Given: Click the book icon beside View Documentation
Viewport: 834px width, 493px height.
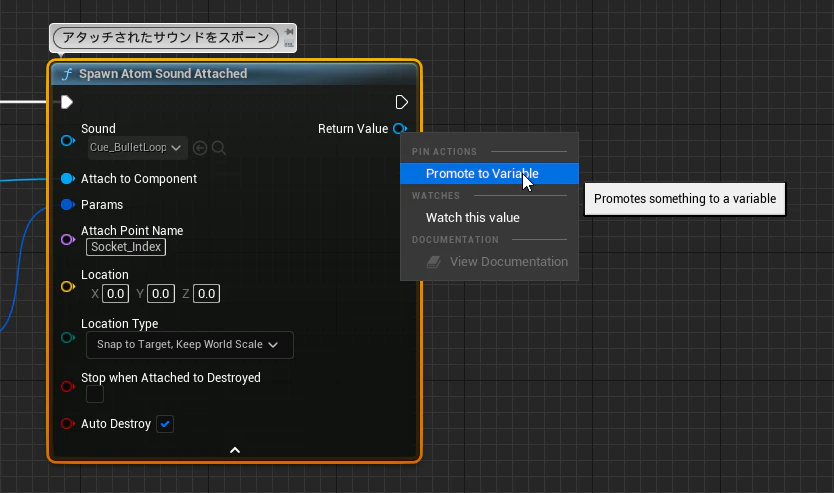Looking at the screenshot, I should pos(434,262).
